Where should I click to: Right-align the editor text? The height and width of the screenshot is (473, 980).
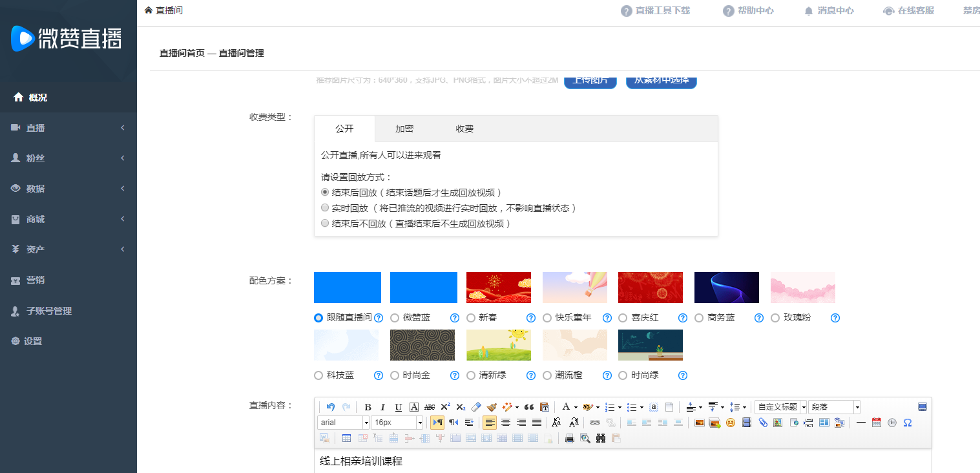521,423
